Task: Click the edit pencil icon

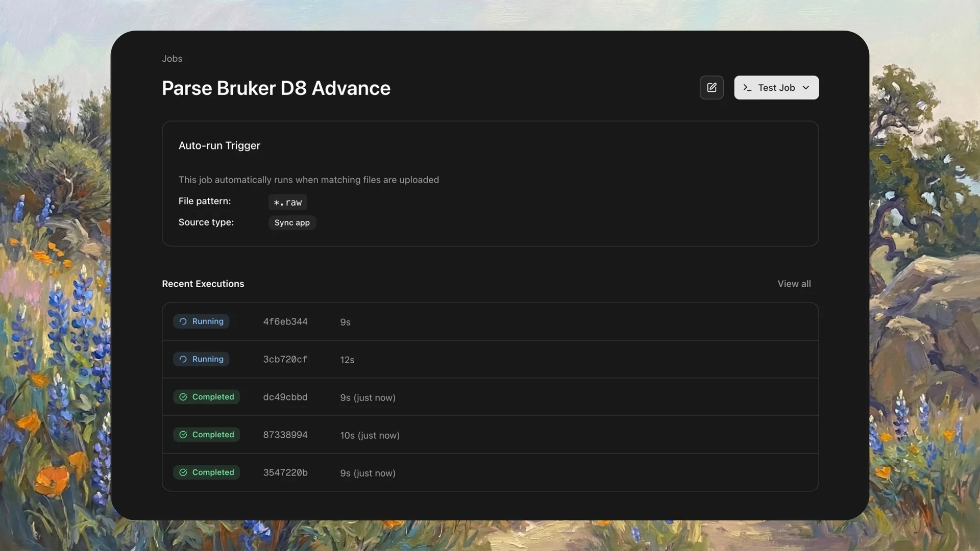Action: (x=712, y=87)
